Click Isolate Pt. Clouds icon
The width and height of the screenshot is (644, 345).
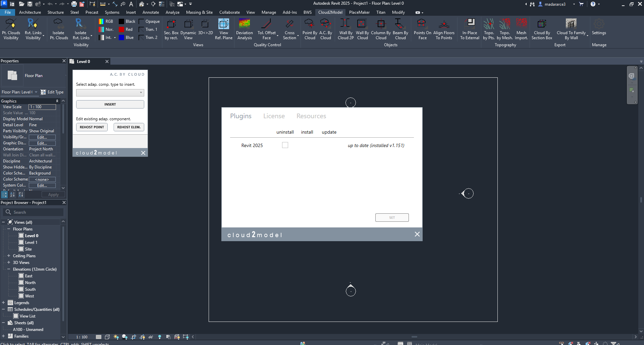point(59,29)
